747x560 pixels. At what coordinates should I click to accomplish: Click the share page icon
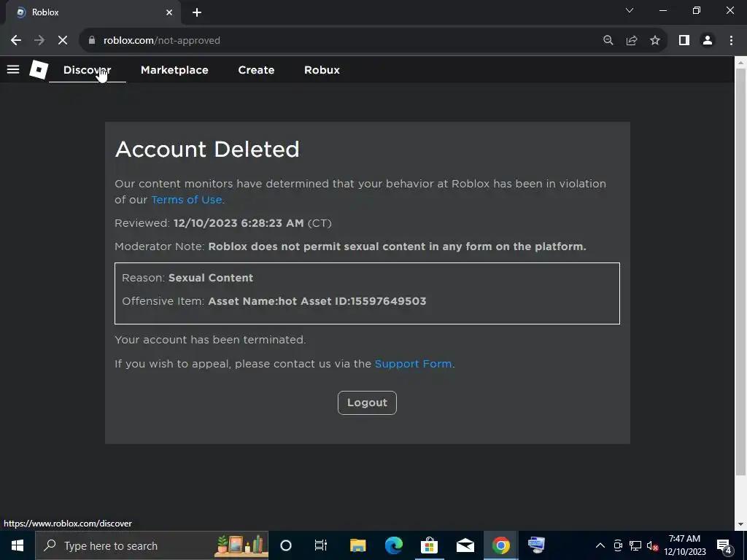[x=632, y=41]
